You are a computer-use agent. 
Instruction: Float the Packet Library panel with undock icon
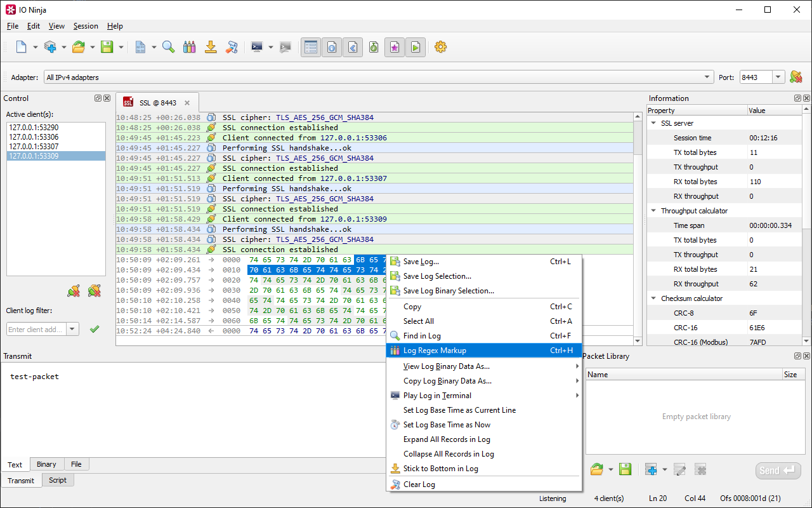click(798, 356)
